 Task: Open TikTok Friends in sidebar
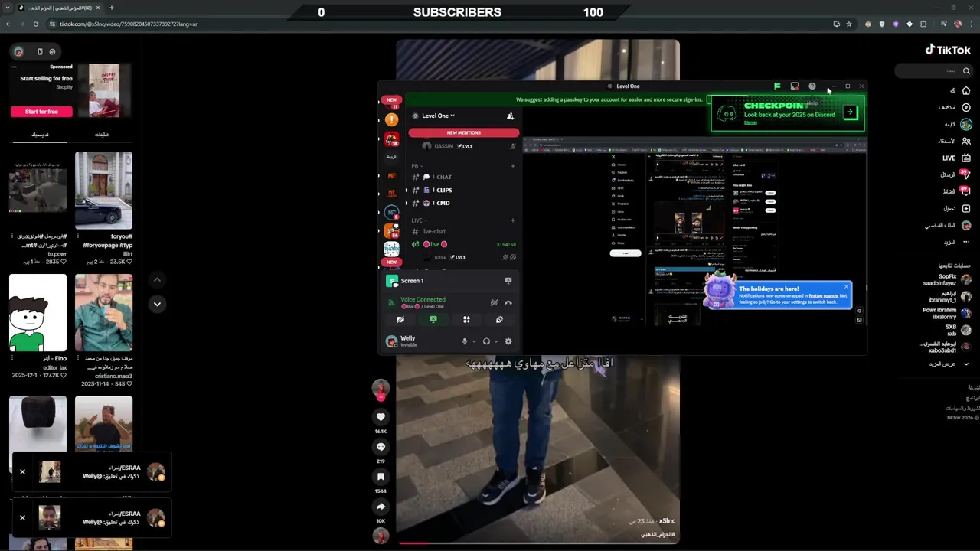[x=952, y=141]
